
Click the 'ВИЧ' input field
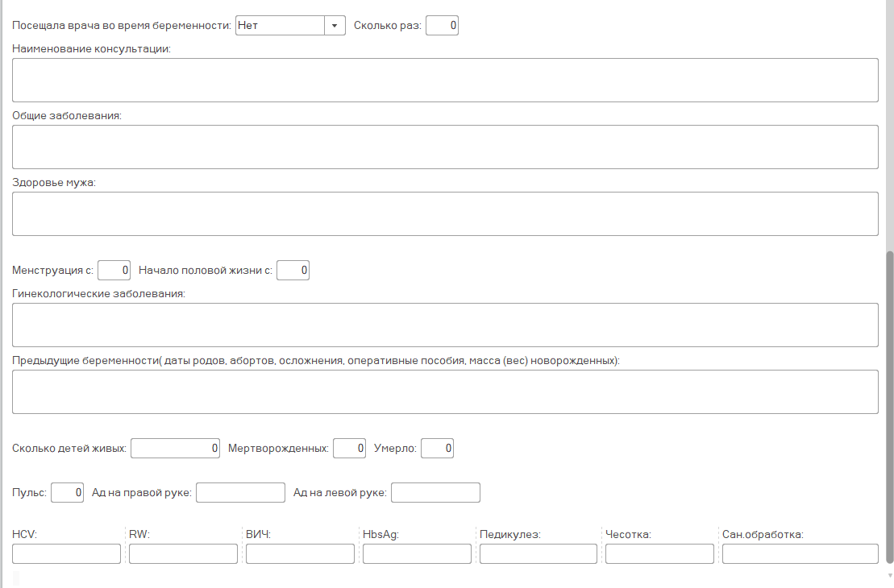(300, 553)
